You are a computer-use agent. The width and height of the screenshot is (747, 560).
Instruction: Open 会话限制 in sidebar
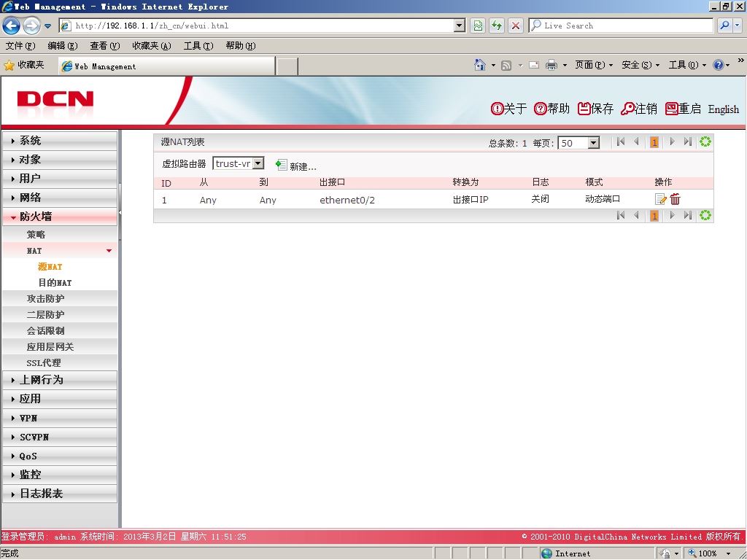(x=60, y=330)
